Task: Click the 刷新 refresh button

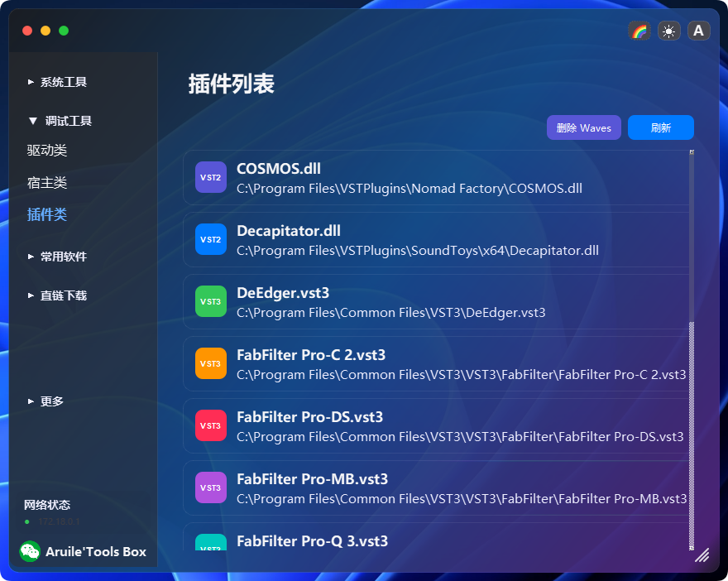Action: [661, 127]
